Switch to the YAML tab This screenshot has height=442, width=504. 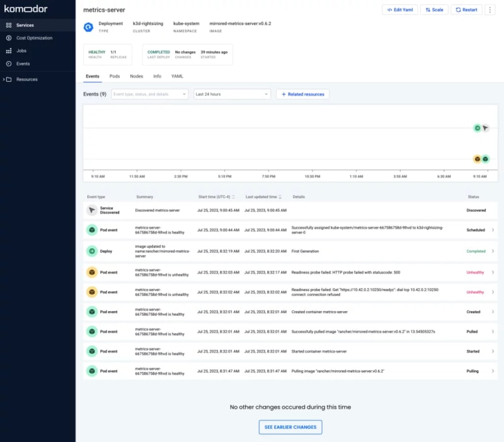point(177,76)
